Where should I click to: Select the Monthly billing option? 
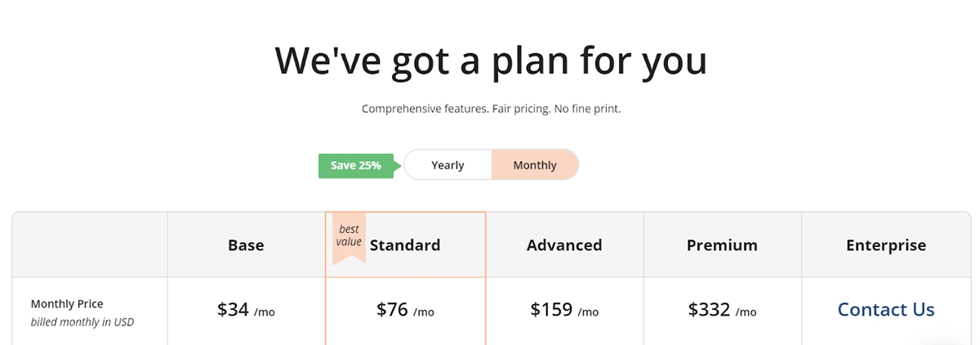coord(535,165)
